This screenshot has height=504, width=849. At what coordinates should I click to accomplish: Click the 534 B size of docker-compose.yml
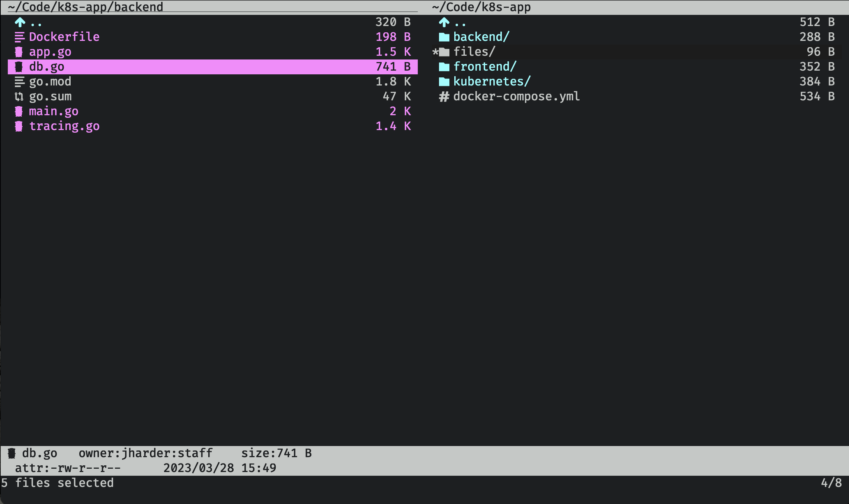[x=817, y=96]
